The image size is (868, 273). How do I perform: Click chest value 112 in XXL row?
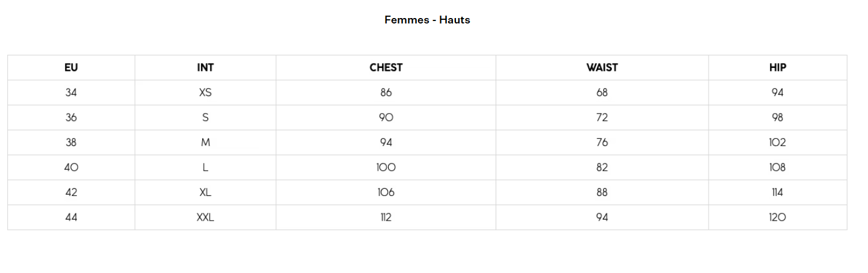(x=386, y=218)
